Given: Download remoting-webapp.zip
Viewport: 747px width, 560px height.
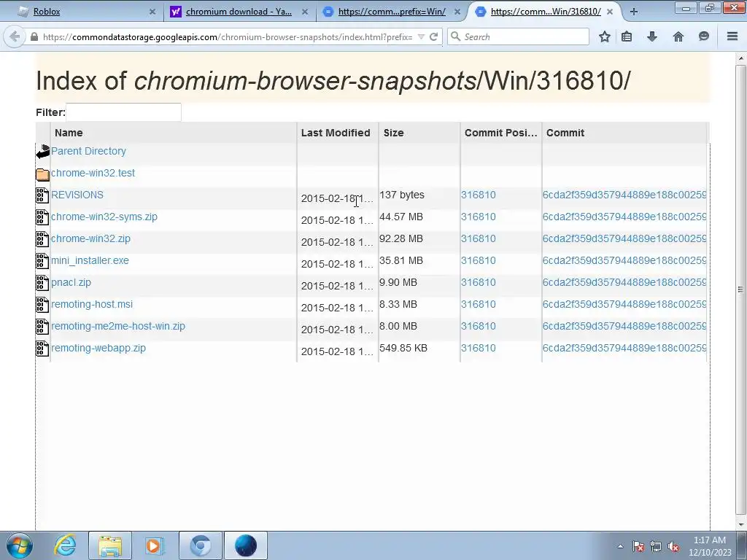Looking at the screenshot, I should 98,348.
